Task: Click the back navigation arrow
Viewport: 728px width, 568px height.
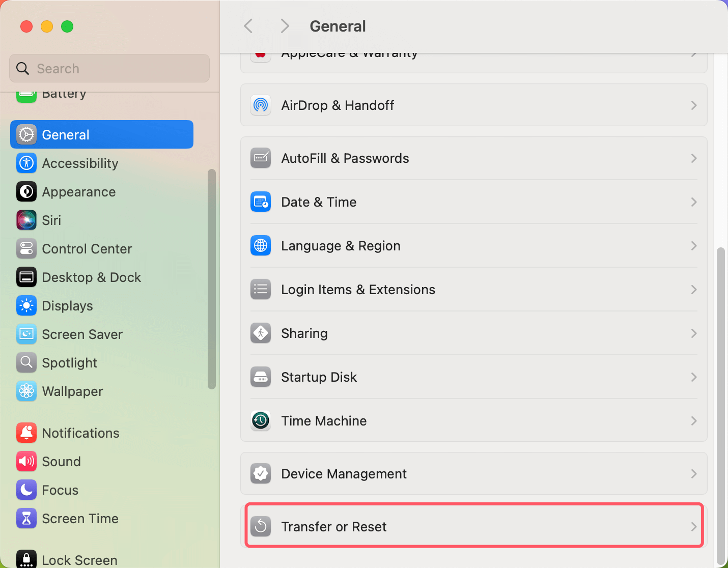Action: tap(248, 26)
